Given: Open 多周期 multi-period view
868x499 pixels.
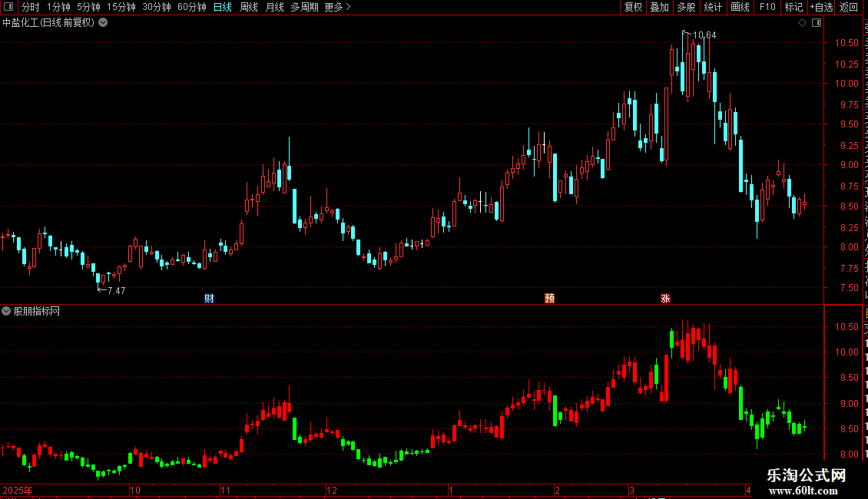Looking at the screenshot, I should click(304, 7).
